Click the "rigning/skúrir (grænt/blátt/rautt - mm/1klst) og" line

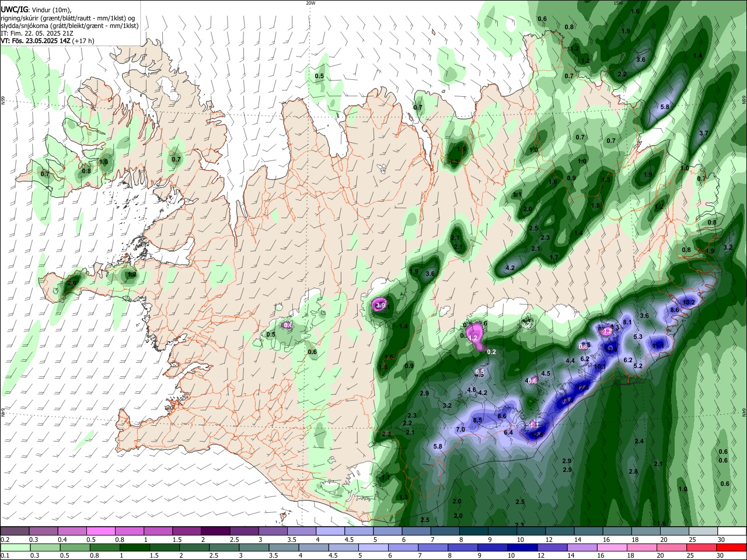tap(68, 17)
